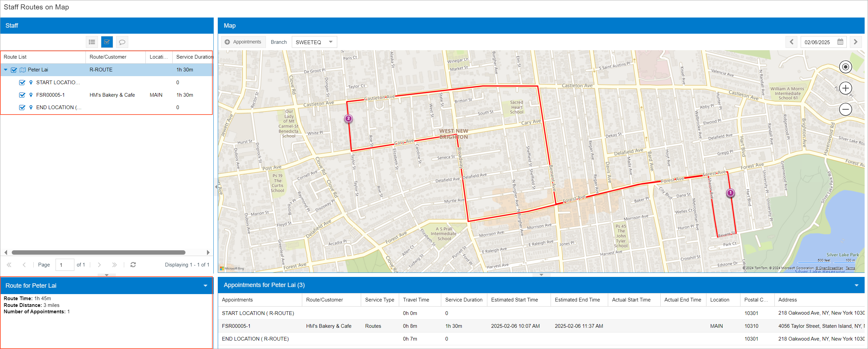868x349 pixels.
Task: Click the collapse arrow below Staff grid
Action: pyautogui.click(x=106, y=275)
